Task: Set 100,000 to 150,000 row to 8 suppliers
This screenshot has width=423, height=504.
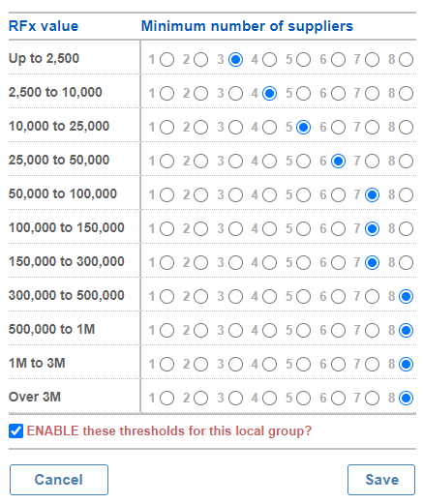Action: [x=406, y=229]
